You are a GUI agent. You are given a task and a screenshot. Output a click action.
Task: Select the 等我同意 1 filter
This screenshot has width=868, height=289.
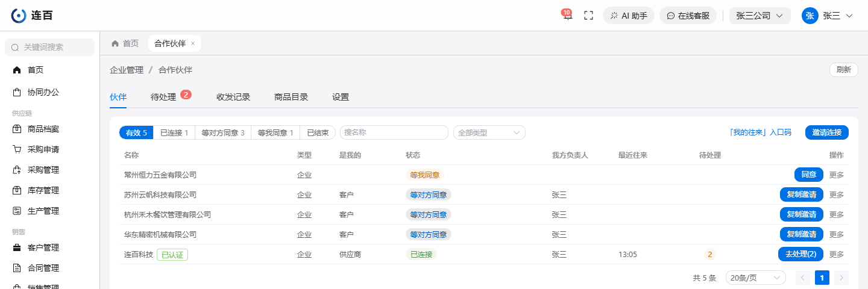(x=275, y=132)
